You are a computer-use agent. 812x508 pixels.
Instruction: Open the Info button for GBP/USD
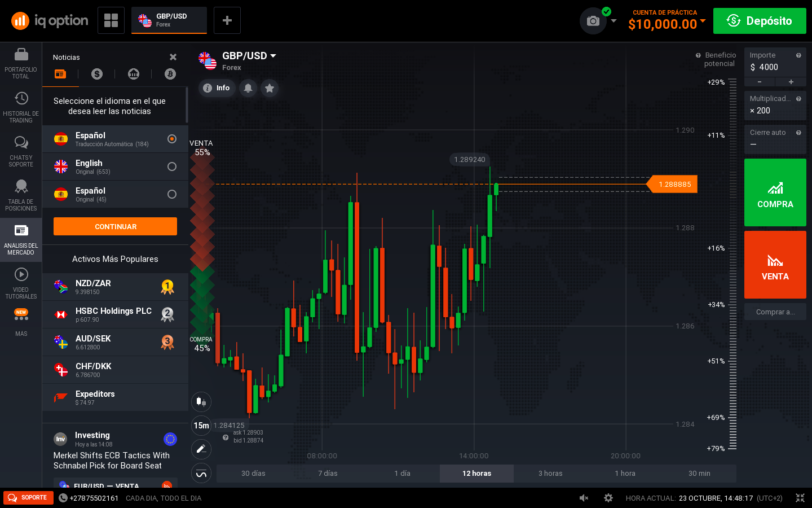point(217,88)
